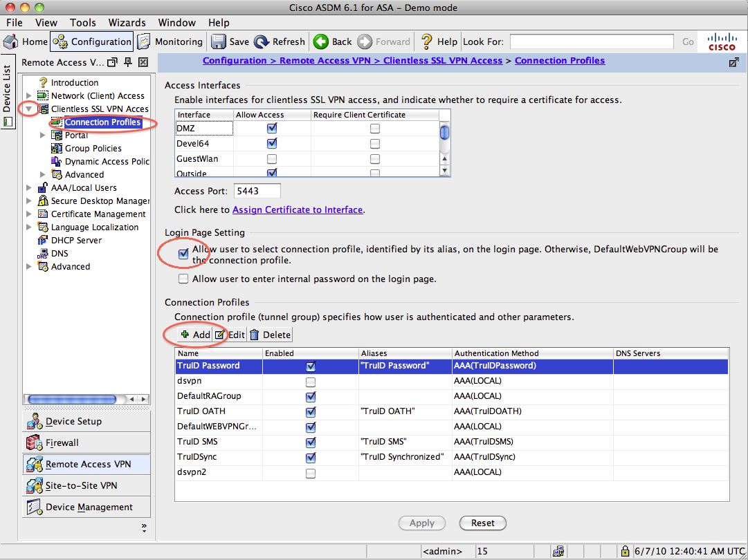Enable the dsvpn connection profile checkbox
The height and width of the screenshot is (560, 748).
(x=311, y=382)
